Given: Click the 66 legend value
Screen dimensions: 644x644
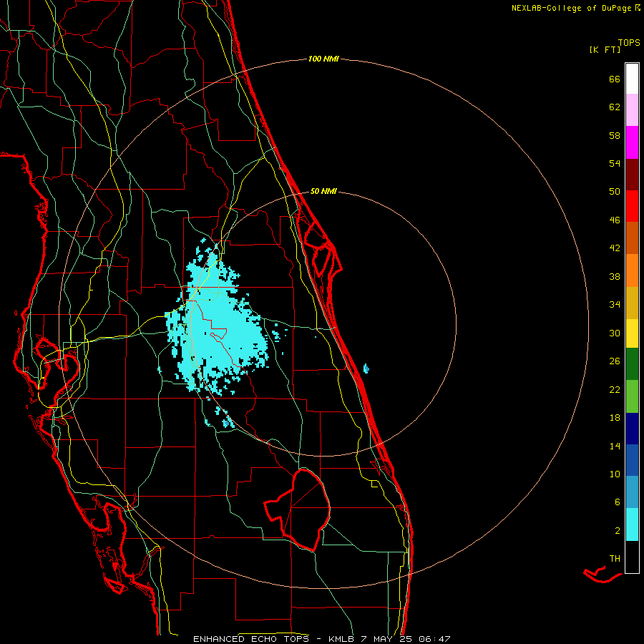Looking at the screenshot, I should point(615,79).
